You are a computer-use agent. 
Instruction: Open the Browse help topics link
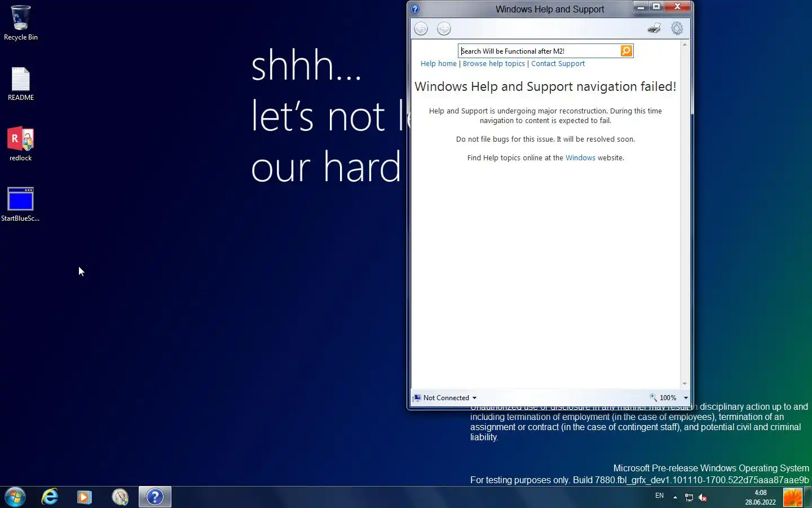coord(494,64)
